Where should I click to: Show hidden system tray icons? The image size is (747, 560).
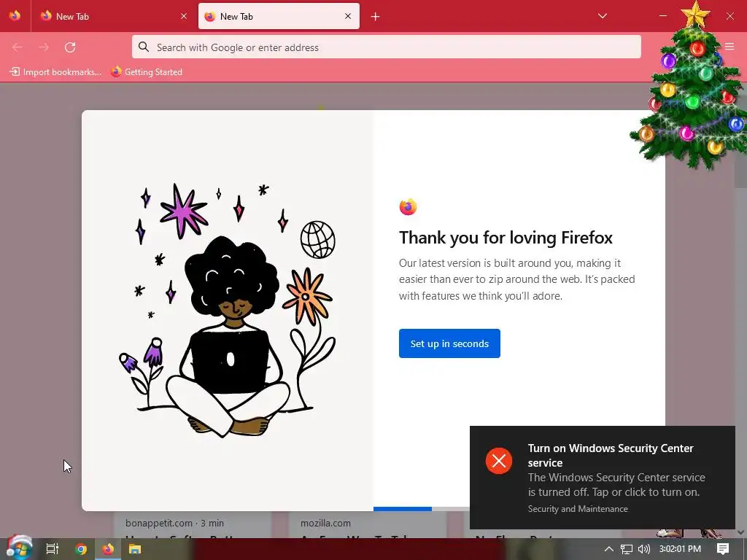[x=609, y=549]
